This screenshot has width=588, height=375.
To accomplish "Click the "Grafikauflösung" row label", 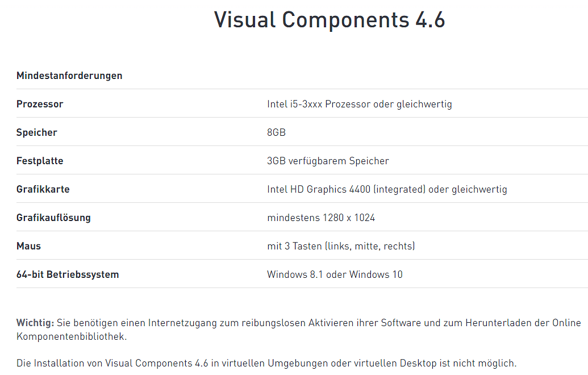I will pyautogui.click(x=53, y=218).
